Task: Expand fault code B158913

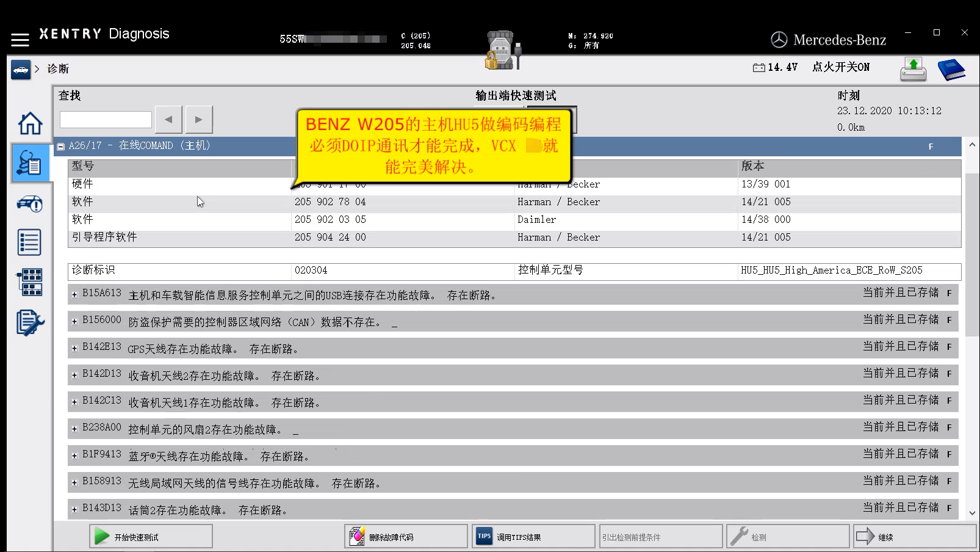Action: click(x=74, y=482)
